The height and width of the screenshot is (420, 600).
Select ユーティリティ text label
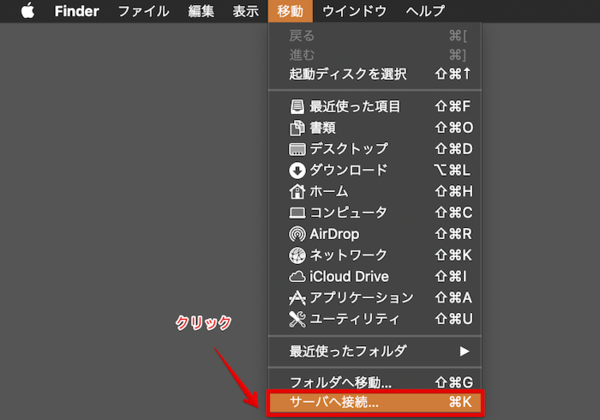(x=355, y=319)
